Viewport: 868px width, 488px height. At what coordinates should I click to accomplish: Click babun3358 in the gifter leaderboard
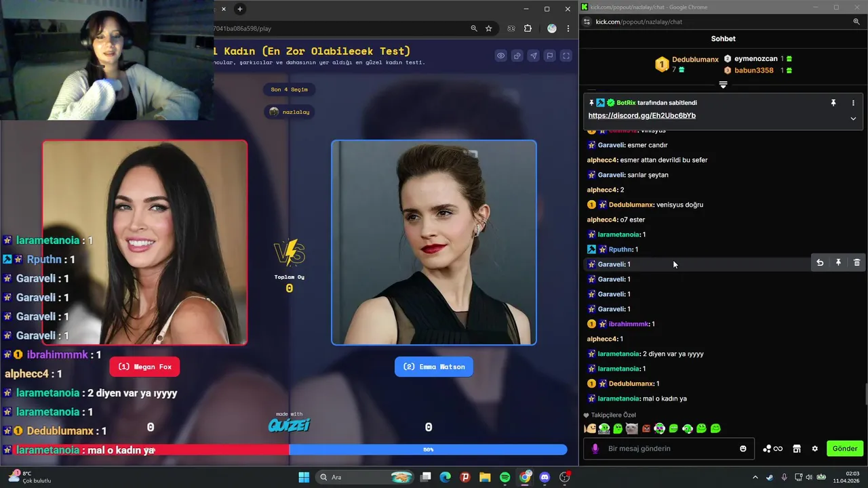(753, 70)
